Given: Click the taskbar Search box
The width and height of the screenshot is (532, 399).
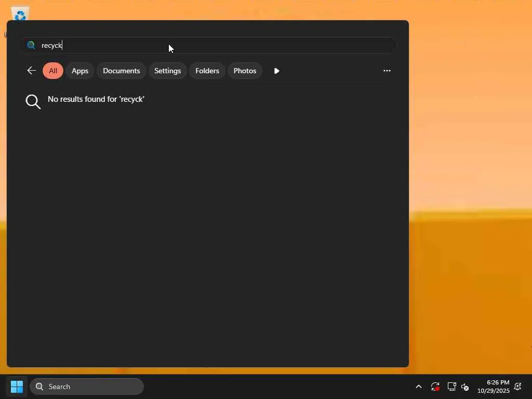Looking at the screenshot, I should [x=87, y=387].
